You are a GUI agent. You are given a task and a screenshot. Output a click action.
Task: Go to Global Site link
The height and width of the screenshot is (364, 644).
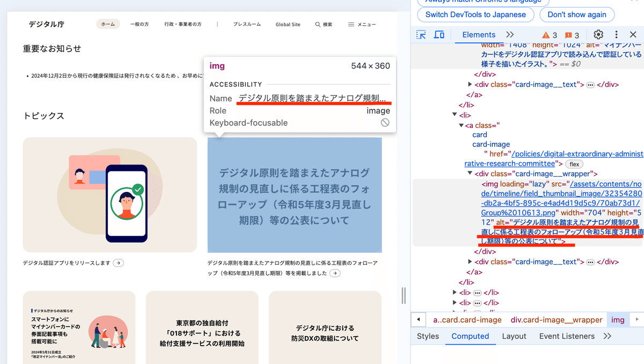[288, 25]
